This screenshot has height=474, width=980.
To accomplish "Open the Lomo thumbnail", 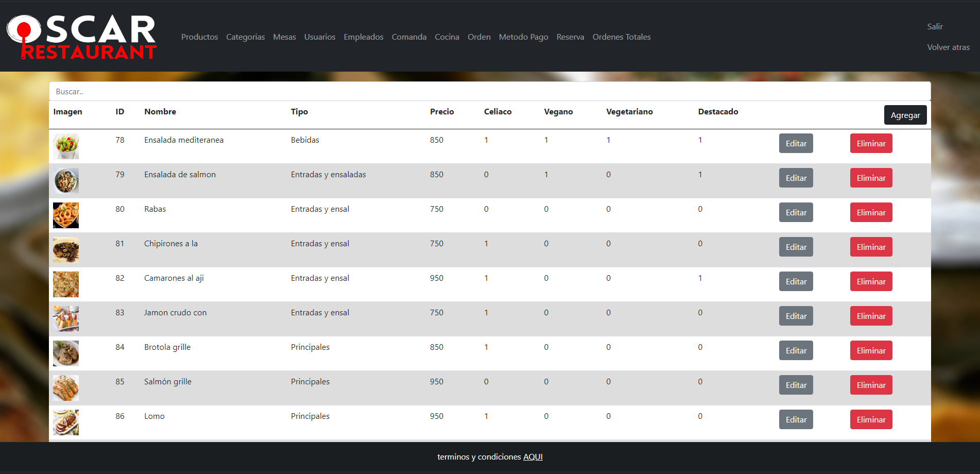I will click(66, 422).
